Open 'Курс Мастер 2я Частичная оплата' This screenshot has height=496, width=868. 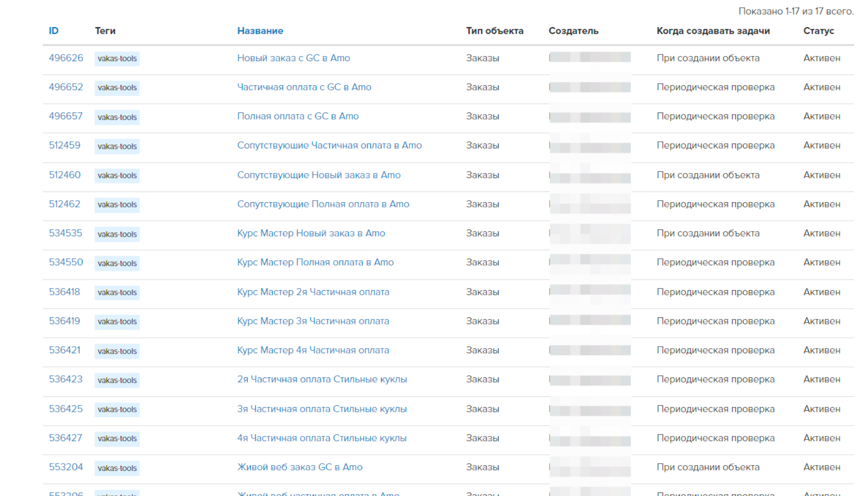pos(313,292)
